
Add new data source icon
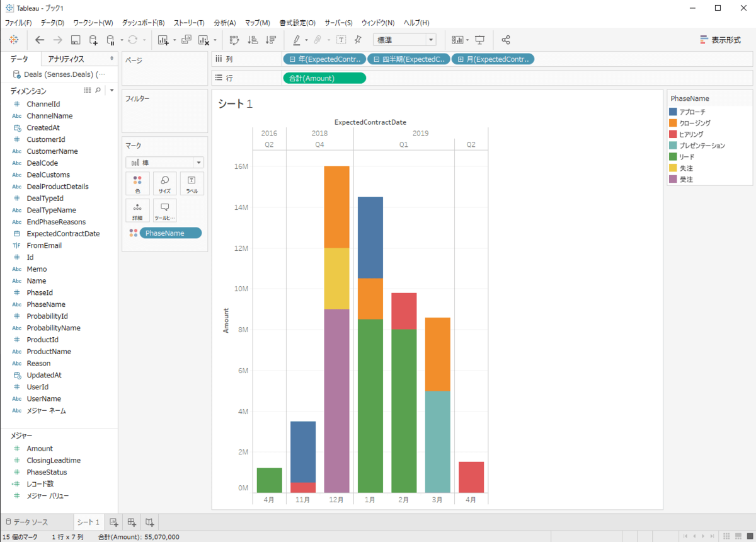click(x=93, y=40)
